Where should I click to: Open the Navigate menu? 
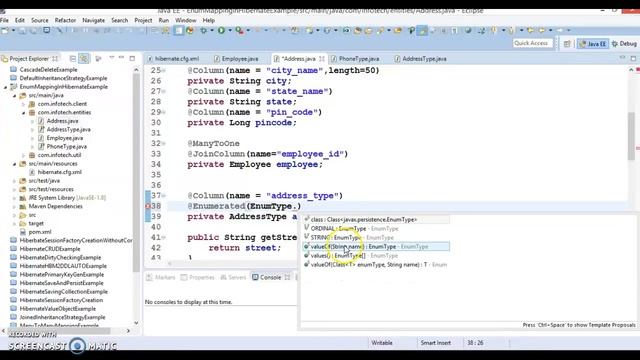(x=93, y=20)
